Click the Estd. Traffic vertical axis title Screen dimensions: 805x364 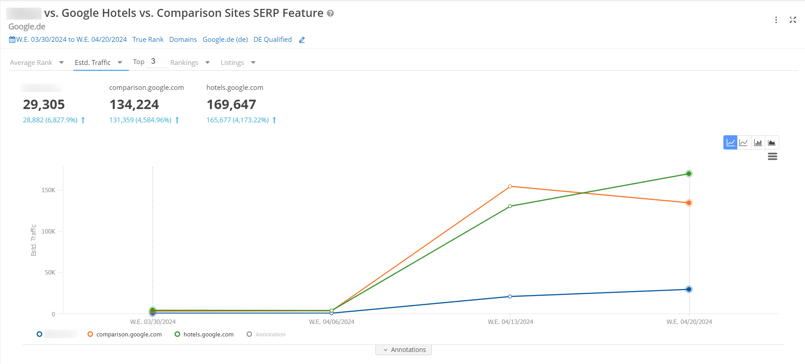[x=34, y=240]
